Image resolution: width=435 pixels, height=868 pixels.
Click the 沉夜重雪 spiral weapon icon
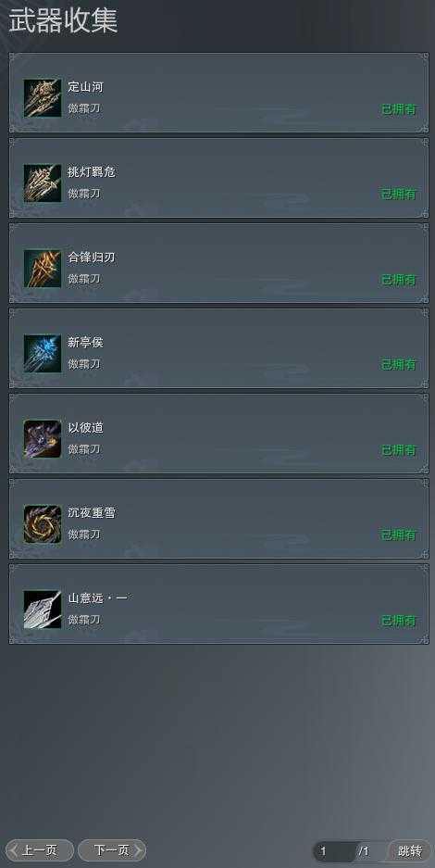coord(43,524)
